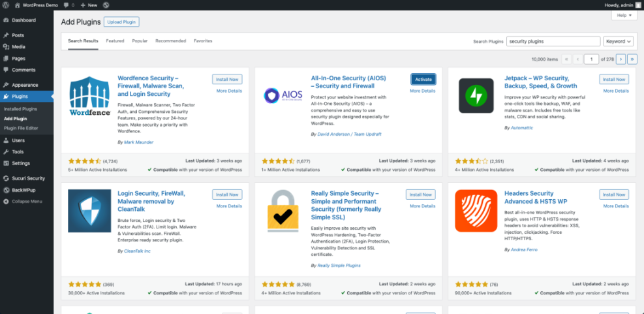Switch to the Featured tab
644x314 pixels.
[115, 41]
